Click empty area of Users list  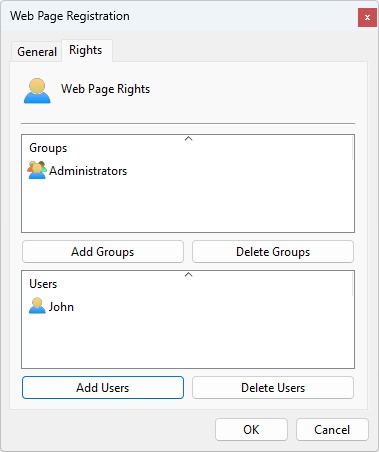click(188, 342)
